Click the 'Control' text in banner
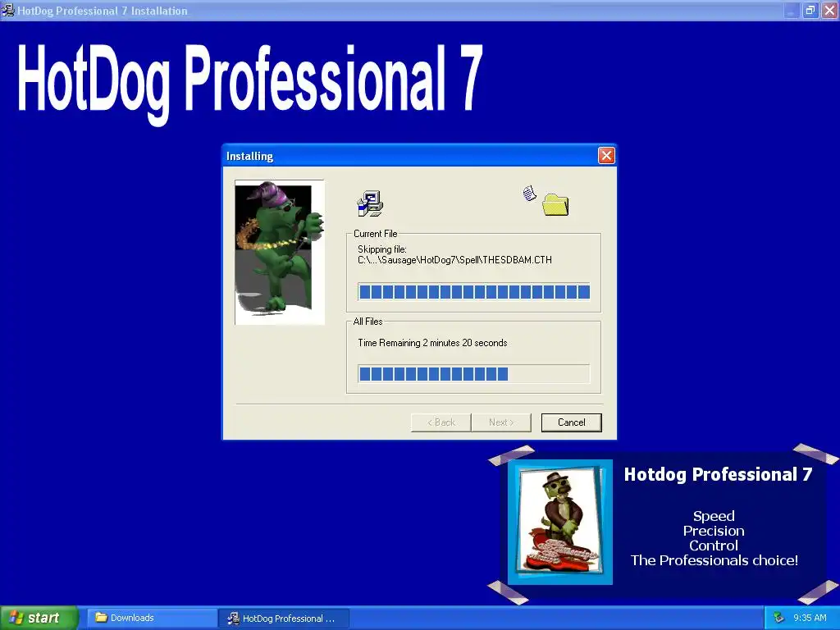The width and height of the screenshot is (840, 630). point(714,546)
